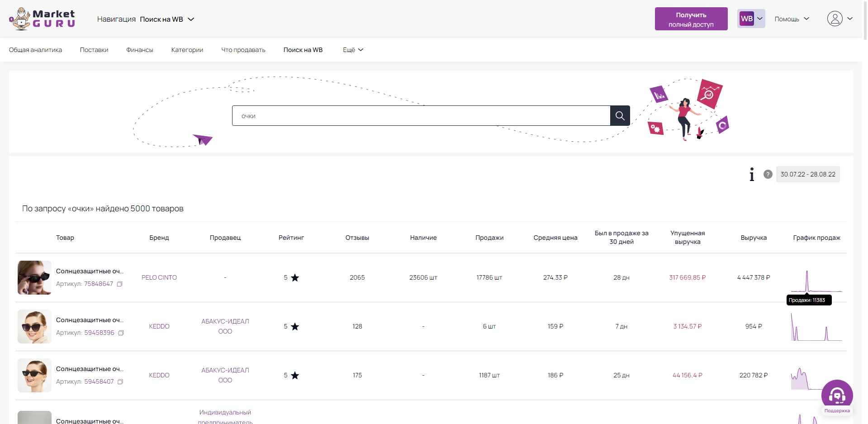Sort by the Средняя цена column header
Screen dimensions: 868x424
[x=555, y=238]
